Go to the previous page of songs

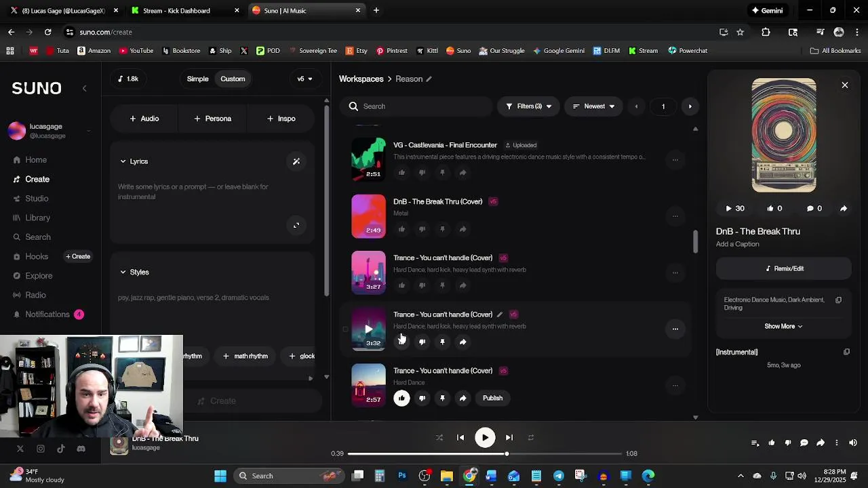coord(636,106)
